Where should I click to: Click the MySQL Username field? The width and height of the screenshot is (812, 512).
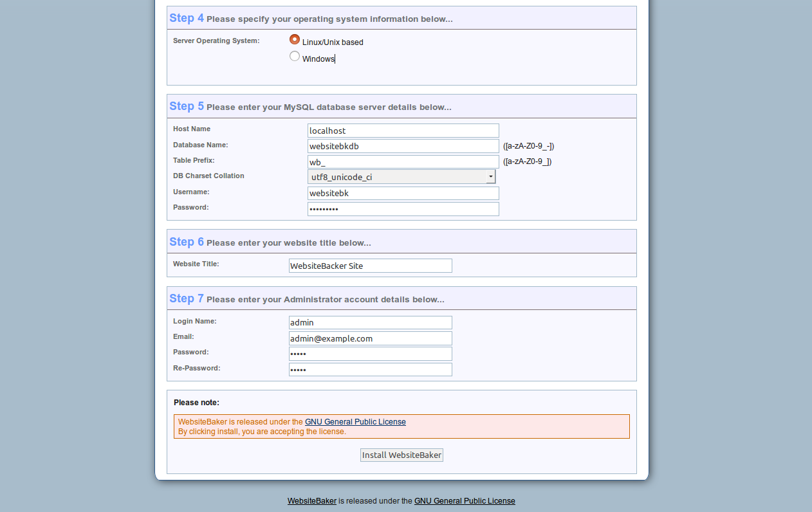[403, 193]
